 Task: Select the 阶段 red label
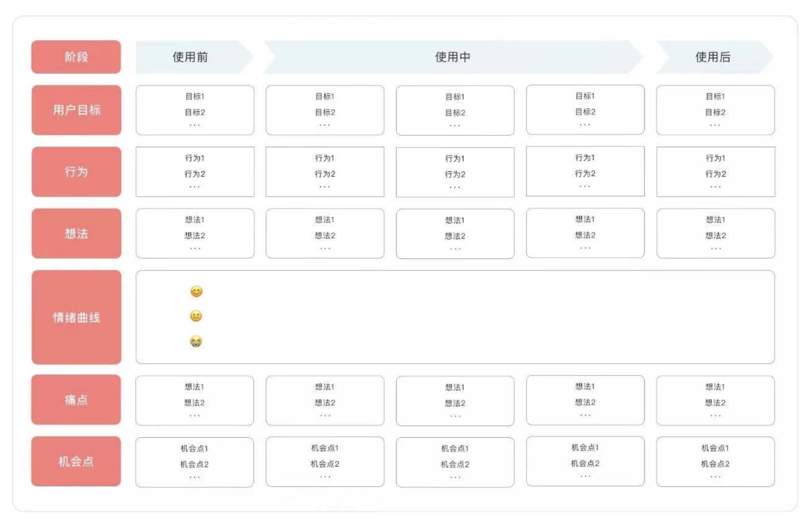pos(76,57)
